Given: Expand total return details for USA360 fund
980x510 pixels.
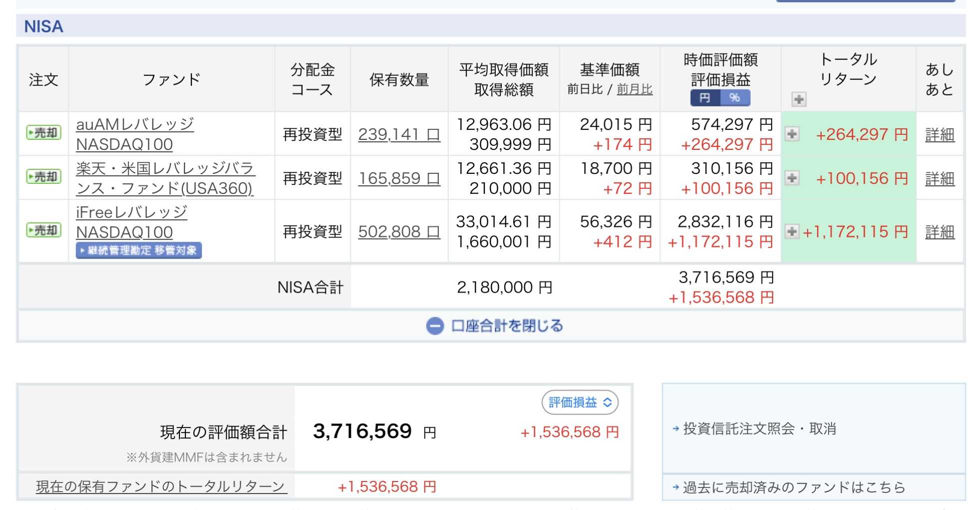Looking at the screenshot, I should [x=792, y=178].
